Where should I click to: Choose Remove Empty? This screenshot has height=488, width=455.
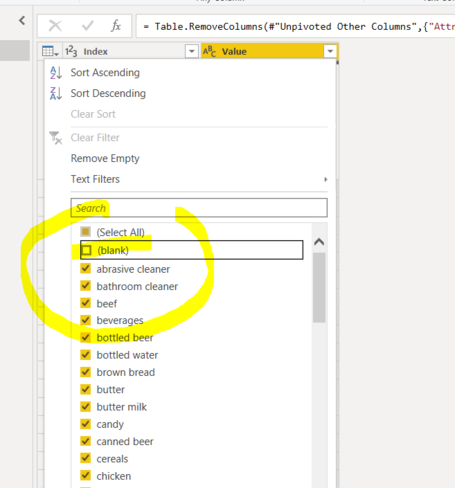tap(105, 159)
